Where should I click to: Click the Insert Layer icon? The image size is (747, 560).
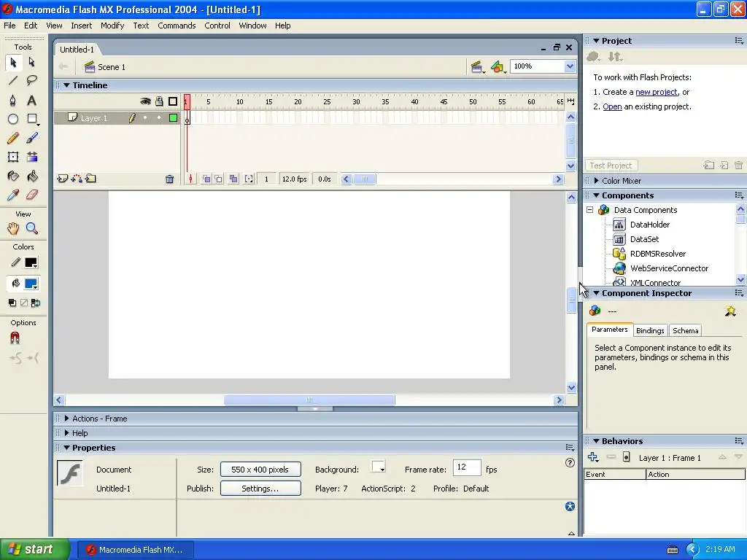[x=63, y=179]
